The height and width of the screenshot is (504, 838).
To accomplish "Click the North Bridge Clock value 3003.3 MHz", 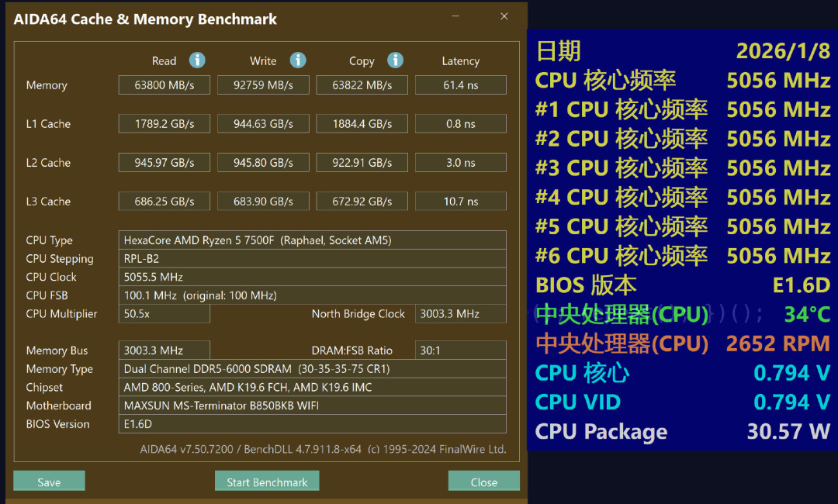I will [x=461, y=314].
